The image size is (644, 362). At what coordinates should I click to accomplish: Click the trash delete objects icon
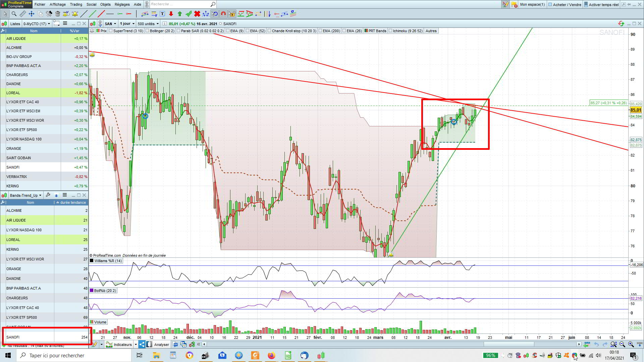(58, 14)
